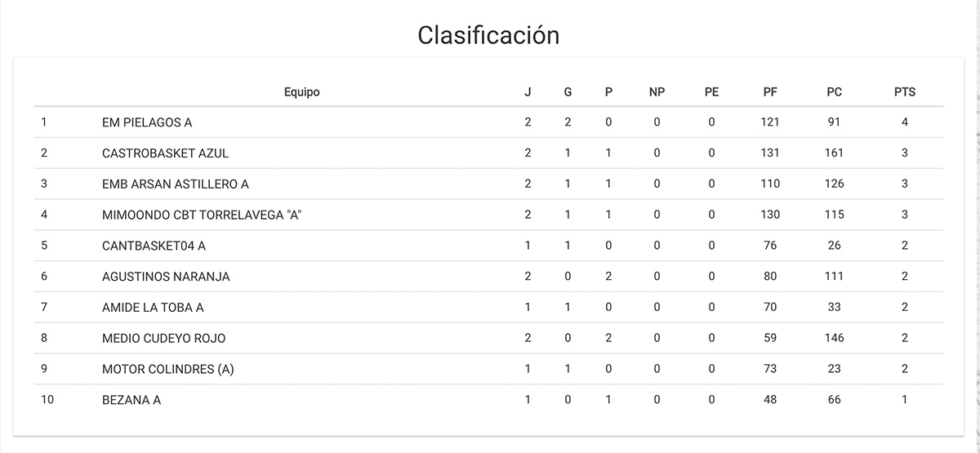Click the PE column header
Image resolution: width=980 pixels, height=453 pixels.
click(711, 92)
